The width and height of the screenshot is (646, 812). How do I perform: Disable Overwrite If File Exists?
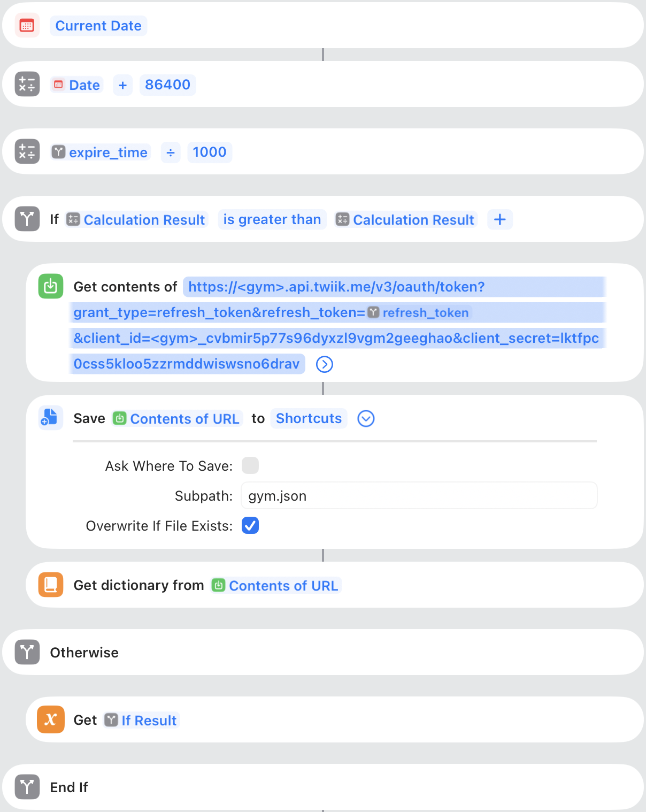tap(250, 525)
